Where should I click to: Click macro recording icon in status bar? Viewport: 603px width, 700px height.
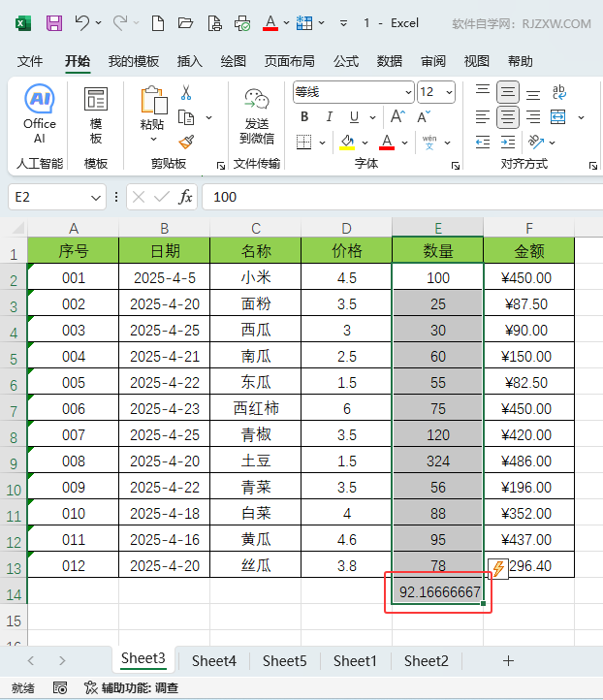60,688
